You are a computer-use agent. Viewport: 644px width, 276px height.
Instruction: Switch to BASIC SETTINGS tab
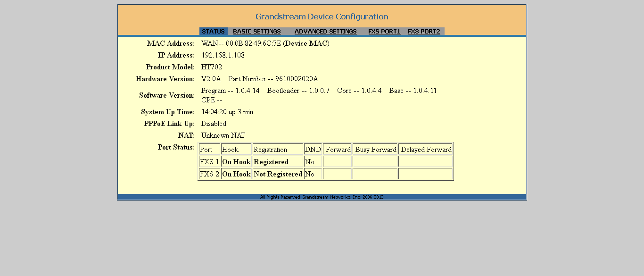click(257, 32)
